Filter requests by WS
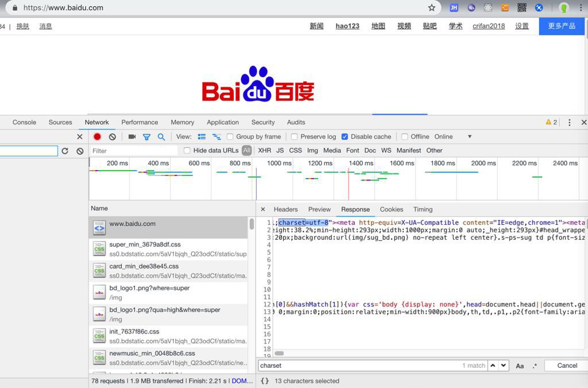 (386, 151)
